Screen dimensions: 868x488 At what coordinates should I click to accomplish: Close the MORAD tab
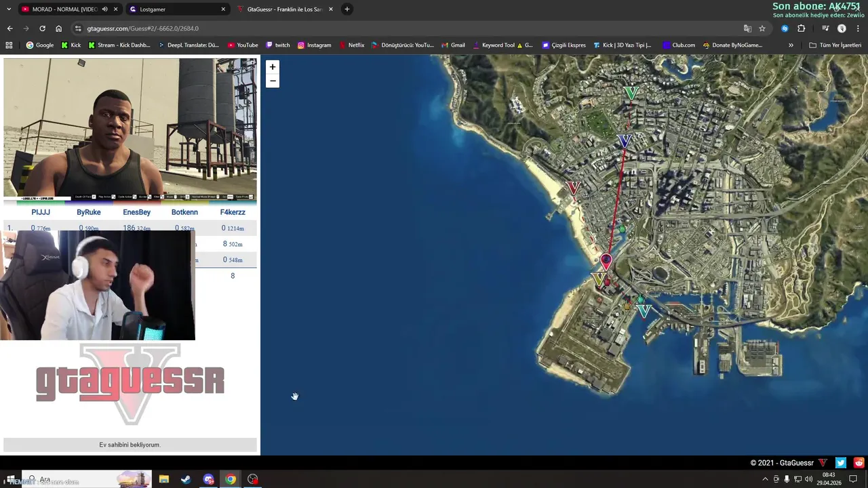tap(116, 9)
